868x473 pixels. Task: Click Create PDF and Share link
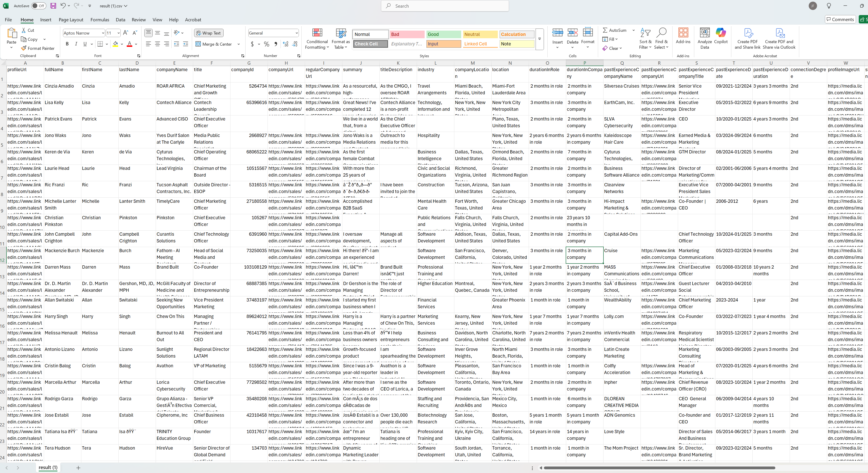click(x=747, y=38)
